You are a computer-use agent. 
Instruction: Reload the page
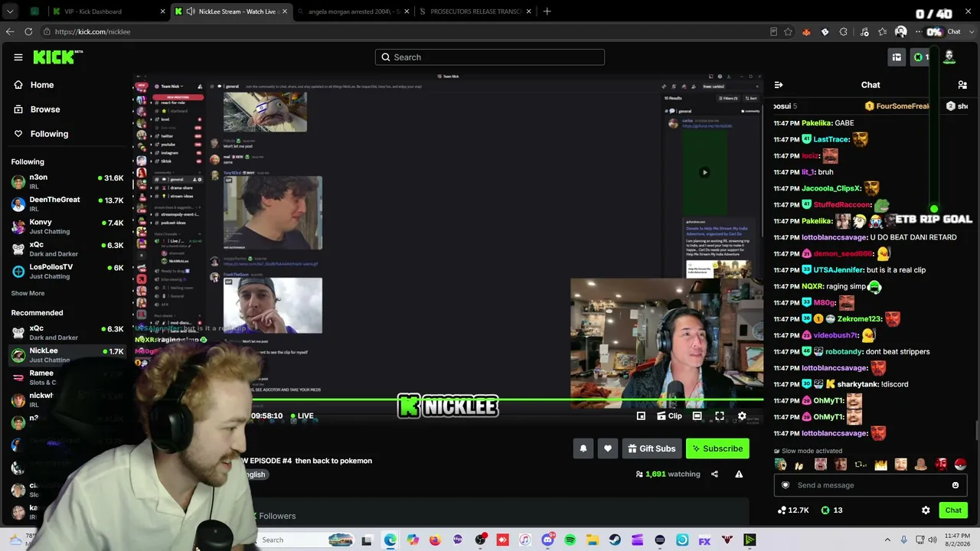pos(28,31)
